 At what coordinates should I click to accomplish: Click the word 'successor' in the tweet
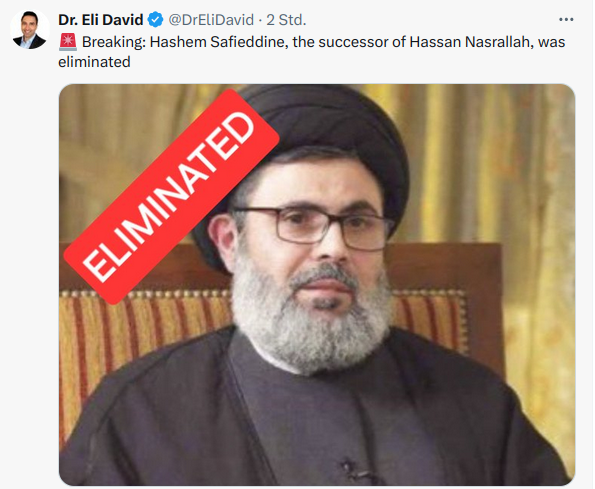click(x=353, y=42)
